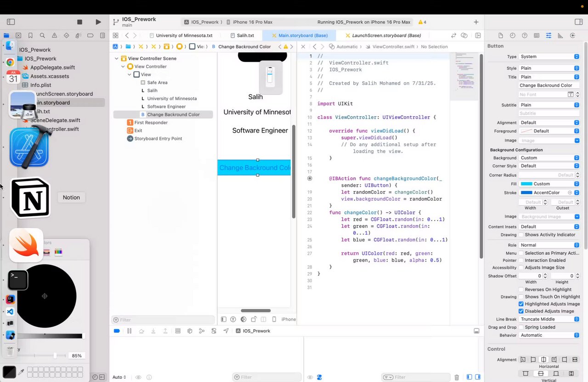Open the Corner Style dropdown
The height and width of the screenshot is (382, 588).
[x=549, y=166]
